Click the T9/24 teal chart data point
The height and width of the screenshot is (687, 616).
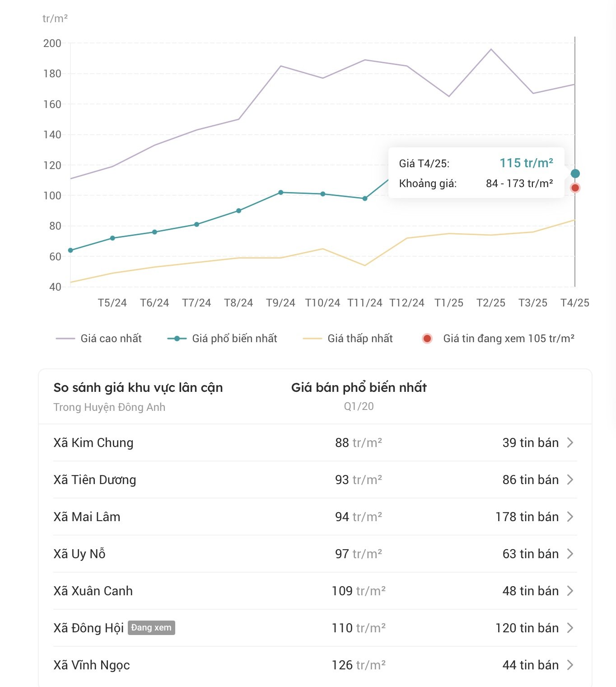pos(281,193)
